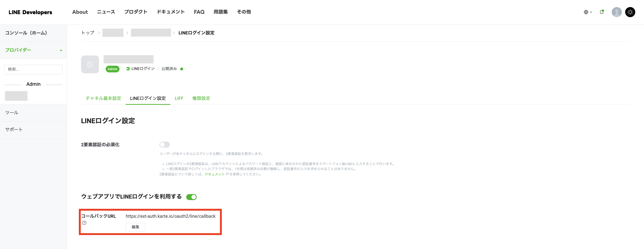644x249 pixels.
Task: Click the 公開済み status text
Action: point(169,69)
